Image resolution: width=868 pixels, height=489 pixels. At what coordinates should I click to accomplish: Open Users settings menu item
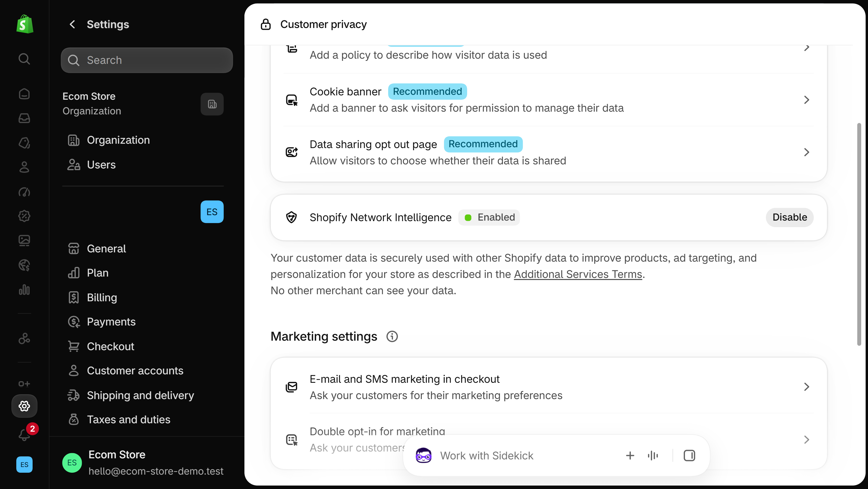pos(143,165)
